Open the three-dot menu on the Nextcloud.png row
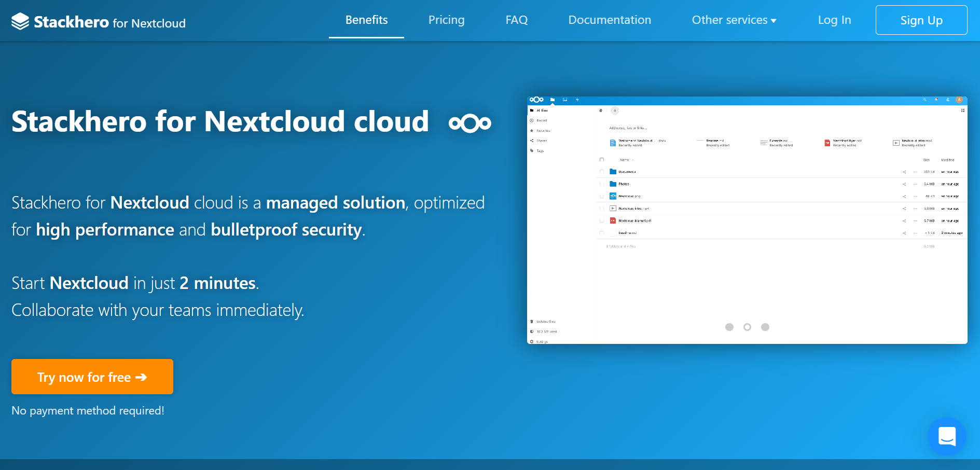The width and height of the screenshot is (980, 470). [916, 196]
